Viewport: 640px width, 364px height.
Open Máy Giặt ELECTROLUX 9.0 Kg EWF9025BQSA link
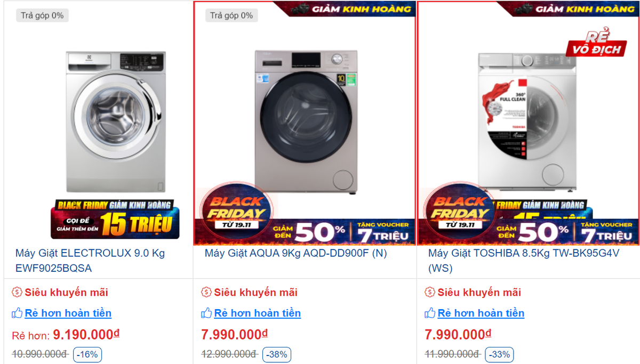90,261
